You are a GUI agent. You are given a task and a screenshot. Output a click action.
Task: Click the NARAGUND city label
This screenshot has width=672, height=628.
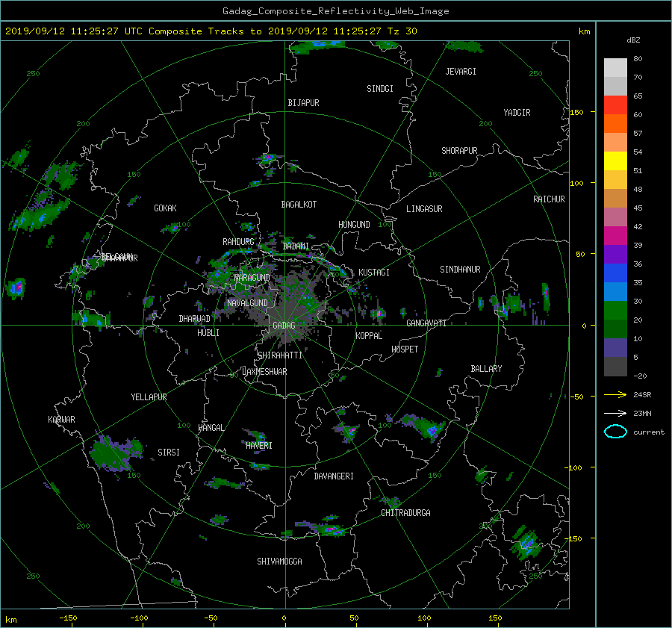pos(252,278)
